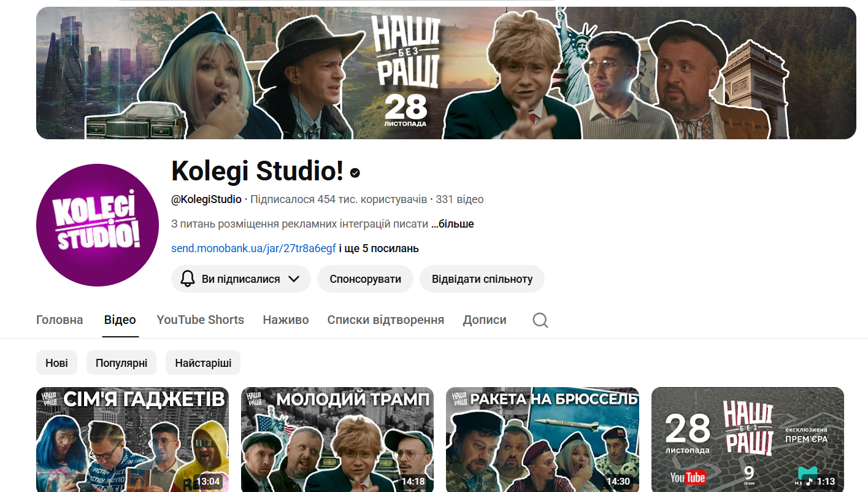Switch to the Головна tab
The height and width of the screenshot is (492, 868).
pyautogui.click(x=60, y=320)
